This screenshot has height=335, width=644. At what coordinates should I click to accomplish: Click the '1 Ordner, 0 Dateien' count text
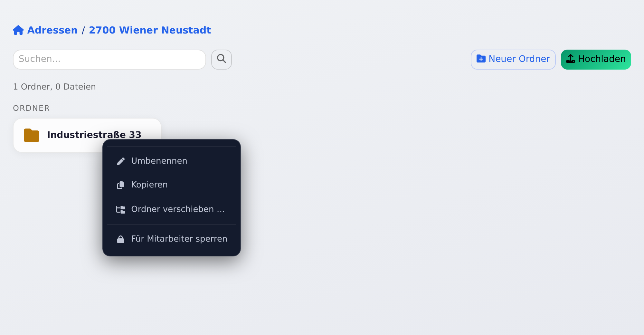[54, 87]
